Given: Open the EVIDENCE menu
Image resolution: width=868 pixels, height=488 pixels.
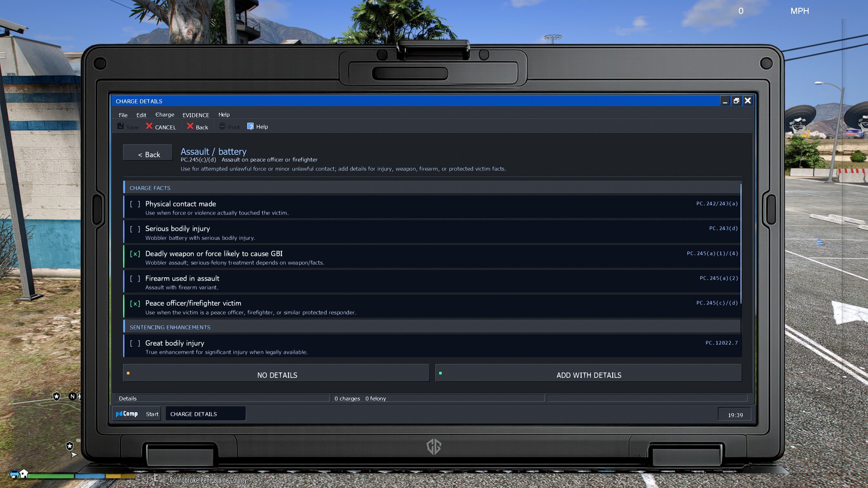Looking at the screenshot, I should 196,115.
